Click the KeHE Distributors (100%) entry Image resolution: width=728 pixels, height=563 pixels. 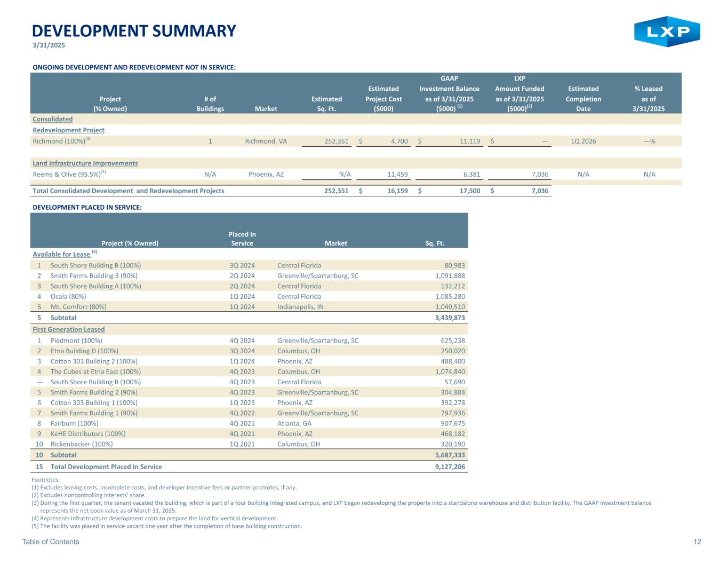point(88,434)
